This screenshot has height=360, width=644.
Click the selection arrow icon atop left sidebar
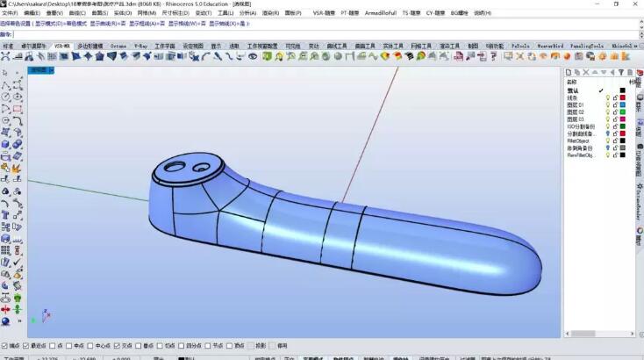click(x=5, y=73)
